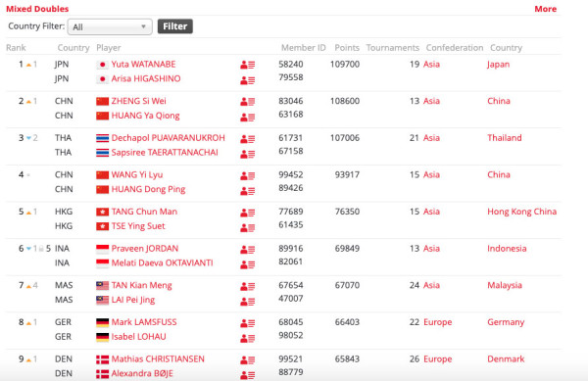Viewport: 588px width, 381px height.
Task: Open the More link for Mixed Doubles
Action: [x=545, y=9]
